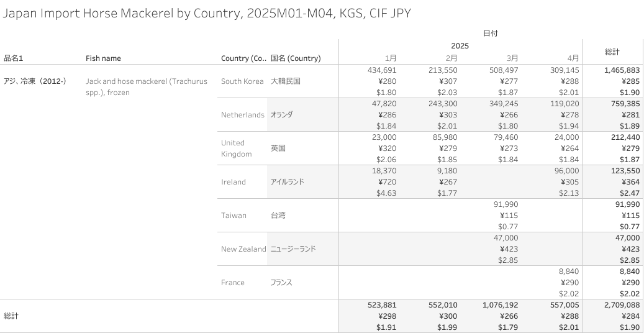Image resolution: width=644 pixels, height=333 pixels.
Task: Select the 総計 column header at top right
Action: click(x=612, y=52)
